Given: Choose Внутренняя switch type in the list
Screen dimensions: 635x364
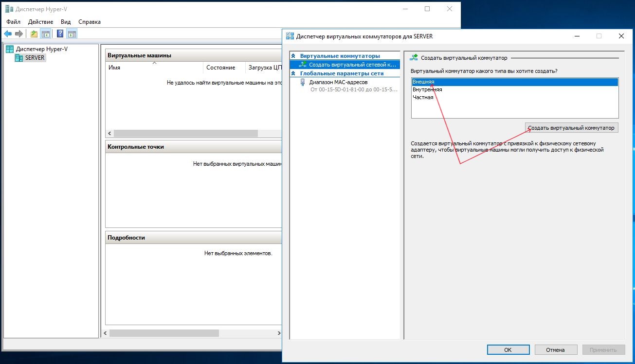Looking at the screenshot, I should 427,89.
